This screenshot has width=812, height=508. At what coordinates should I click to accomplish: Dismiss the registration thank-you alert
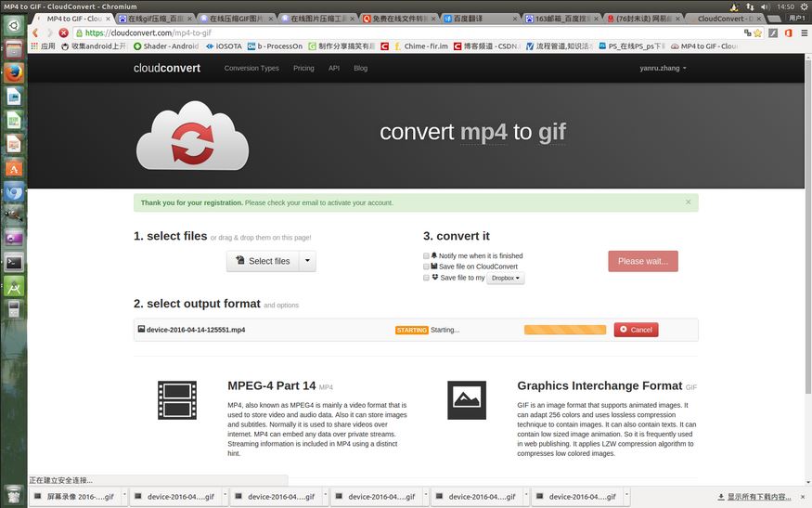(x=689, y=202)
